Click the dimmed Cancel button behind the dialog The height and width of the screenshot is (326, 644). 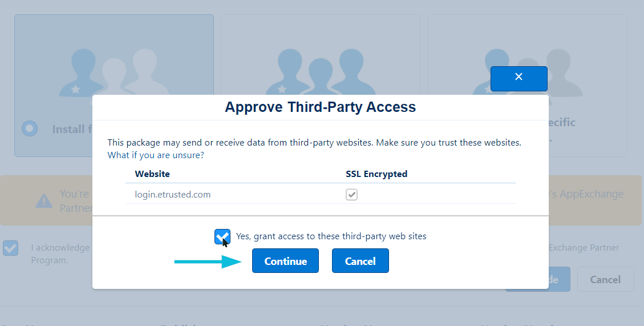605,280
